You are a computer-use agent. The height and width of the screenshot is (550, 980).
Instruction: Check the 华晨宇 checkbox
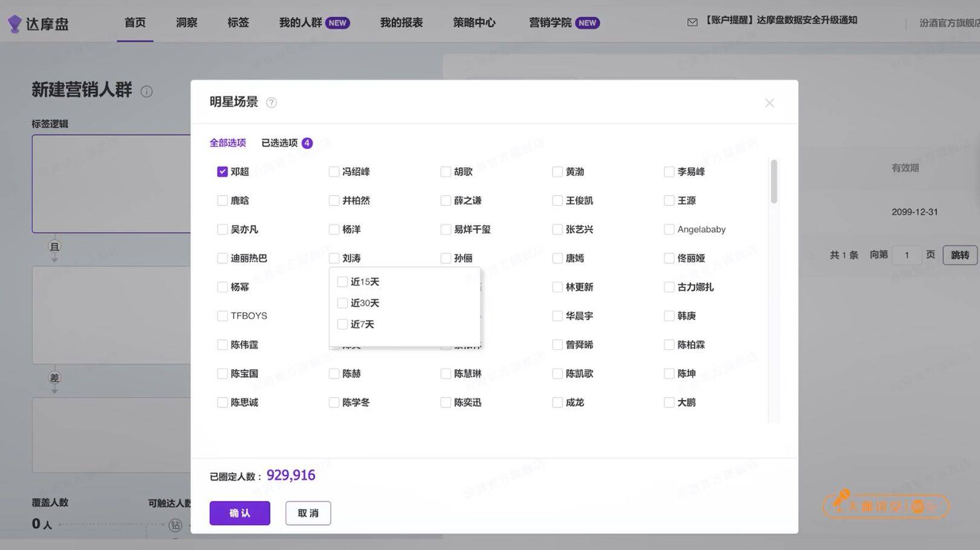pyautogui.click(x=557, y=316)
